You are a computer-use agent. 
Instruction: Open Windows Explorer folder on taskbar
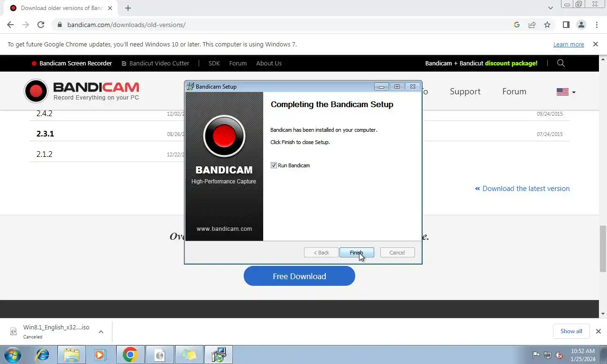click(x=72, y=355)
